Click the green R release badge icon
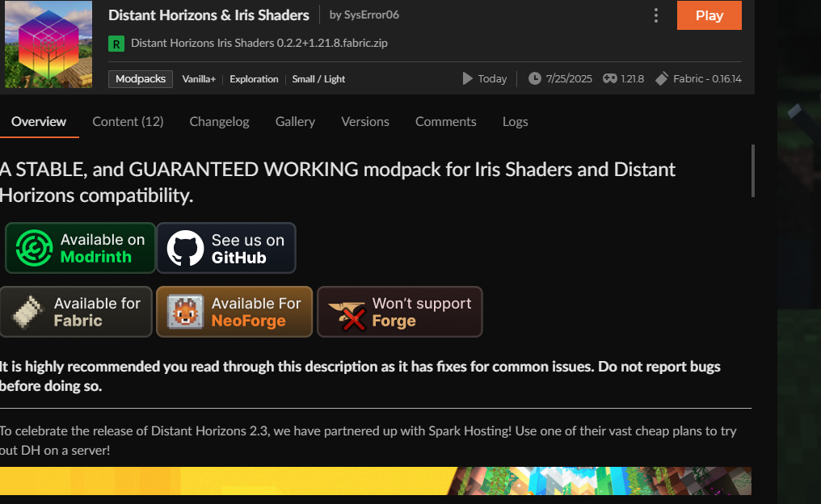 point(116,44)
